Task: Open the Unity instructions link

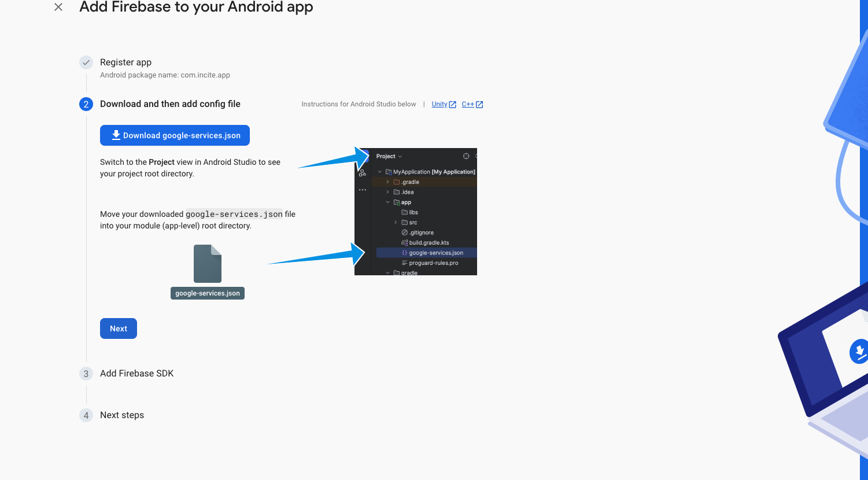Action: (439, 105)
